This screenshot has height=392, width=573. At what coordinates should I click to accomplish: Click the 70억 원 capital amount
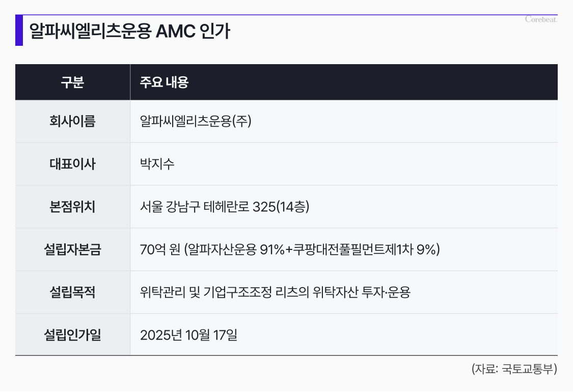[x=159, y=250]
